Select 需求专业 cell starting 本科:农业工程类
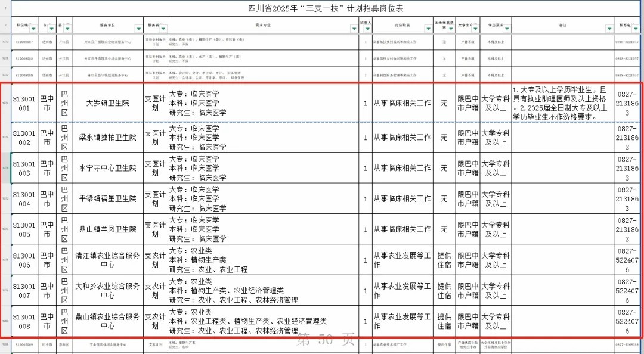This screenshot has width=644, height=354. pos(264,321)
